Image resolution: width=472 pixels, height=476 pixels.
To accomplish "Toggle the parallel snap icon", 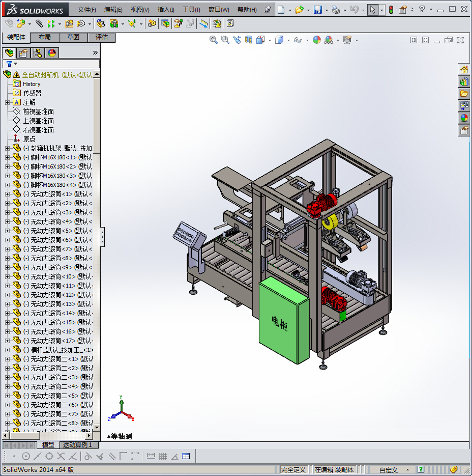I will [x=111, y=456].
